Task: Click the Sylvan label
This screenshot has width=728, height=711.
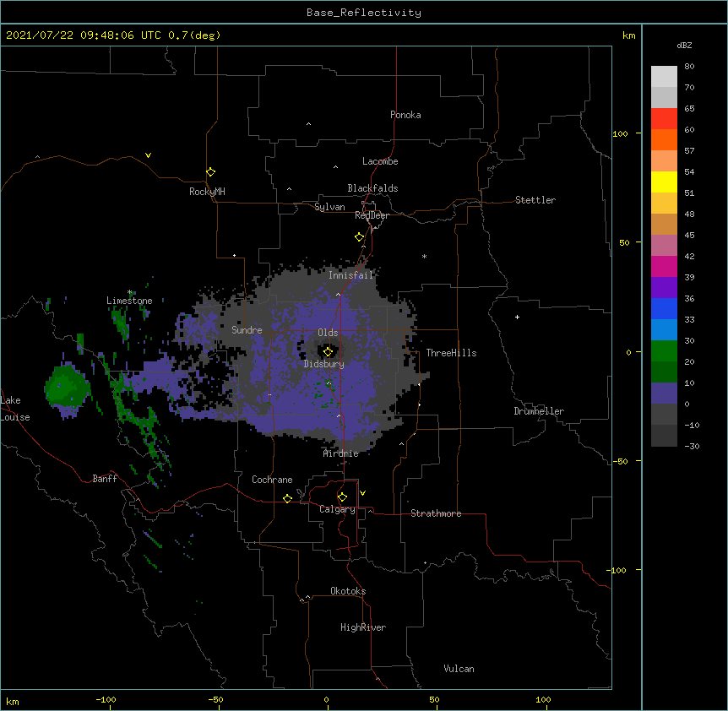Action: (x=329, y=207)
